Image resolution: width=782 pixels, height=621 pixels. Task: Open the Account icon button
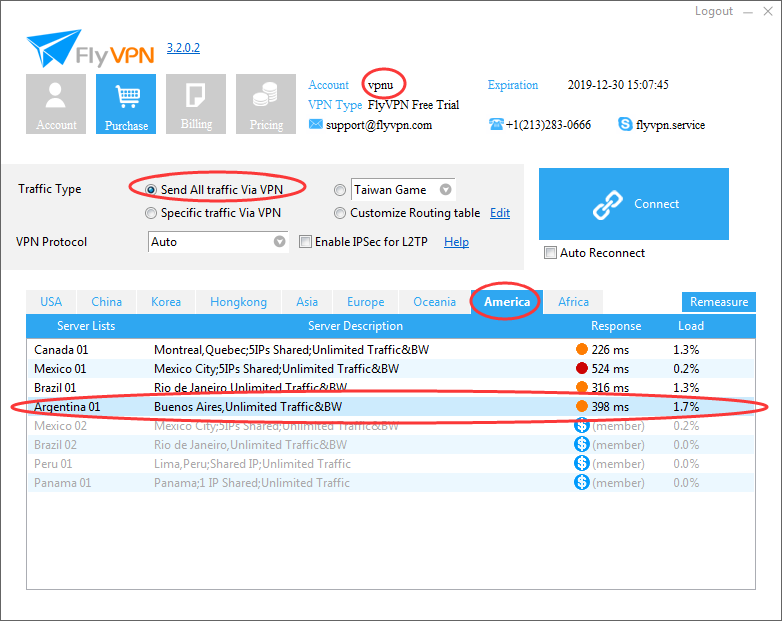coord(56,104)
